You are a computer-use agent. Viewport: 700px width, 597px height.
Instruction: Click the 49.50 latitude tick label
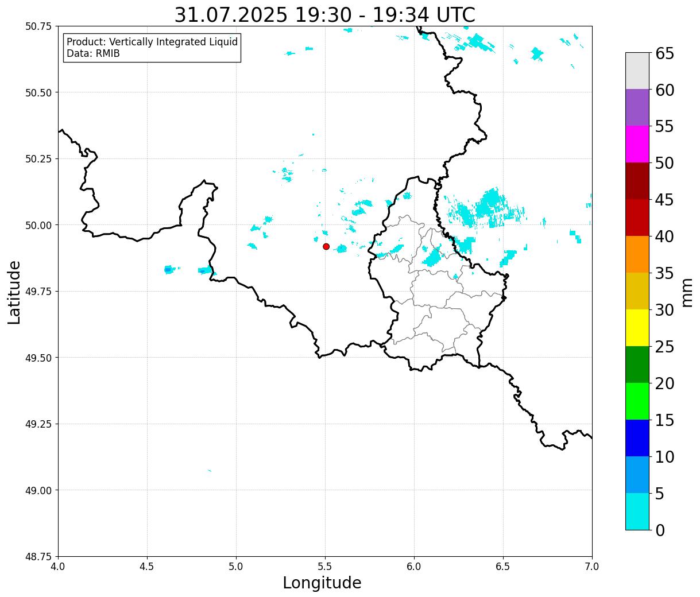coord(38,358)
